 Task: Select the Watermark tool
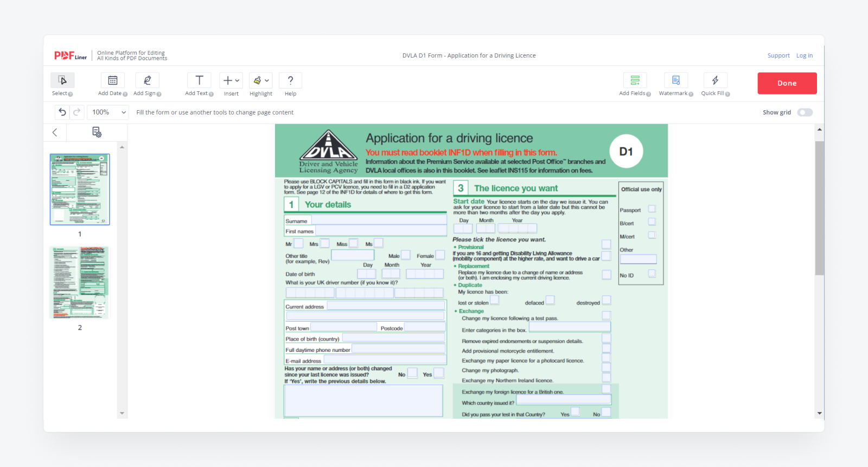(x=676, y=80)
